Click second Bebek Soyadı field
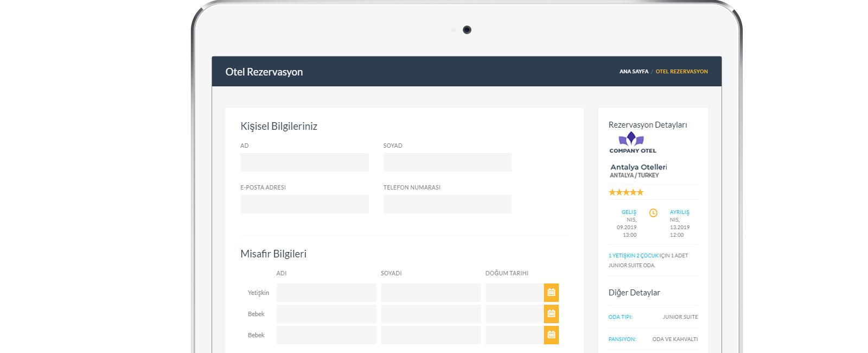Screen dimensions: 868x353 tap(431, 335)
